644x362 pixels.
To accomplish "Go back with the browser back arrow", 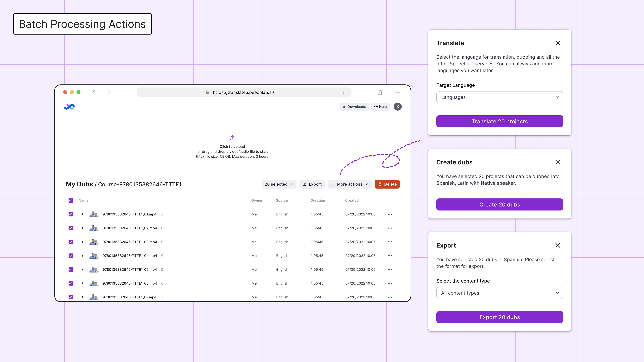I will [94, 92].
